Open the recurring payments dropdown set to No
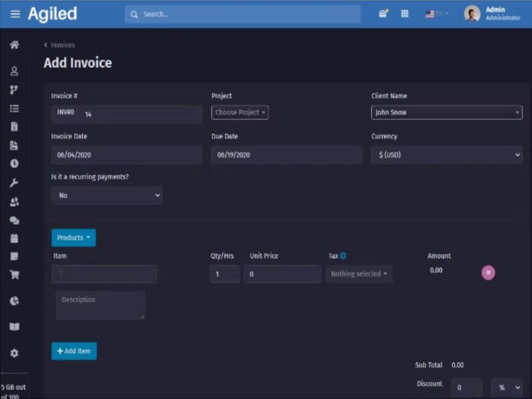 (x=106, y=196)
